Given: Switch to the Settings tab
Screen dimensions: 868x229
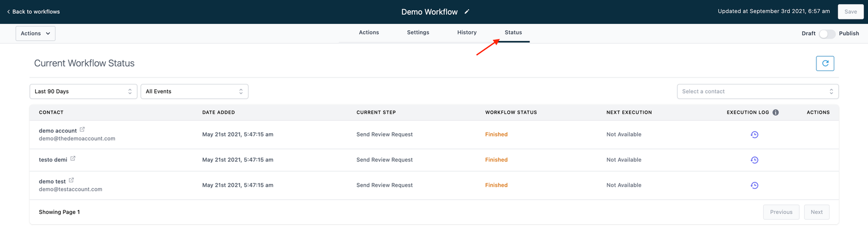Looking at the screenshot, I should [418, 32].
